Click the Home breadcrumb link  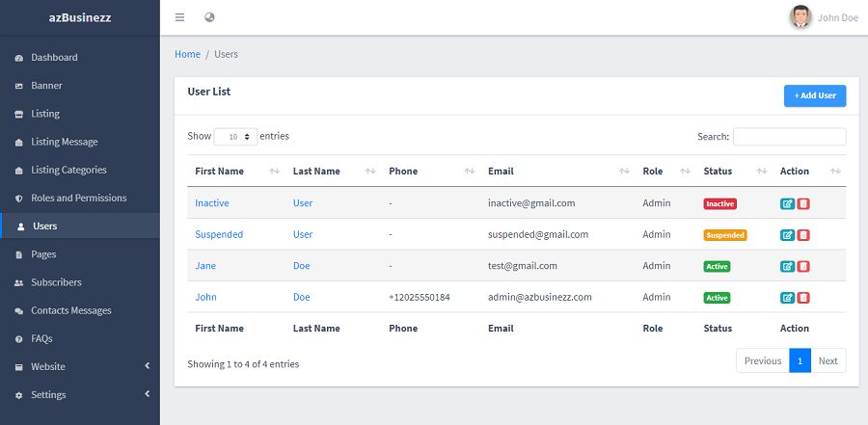click(187, 54)
